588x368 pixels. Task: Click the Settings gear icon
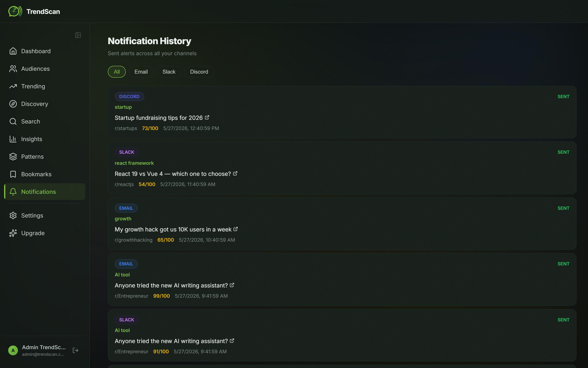pyautogui.click(x=13, y=215)
